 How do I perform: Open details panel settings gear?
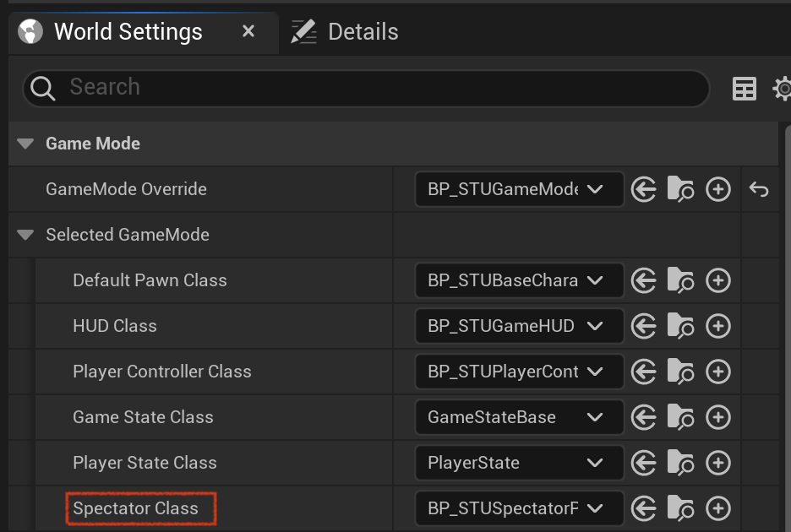[783, 89]
